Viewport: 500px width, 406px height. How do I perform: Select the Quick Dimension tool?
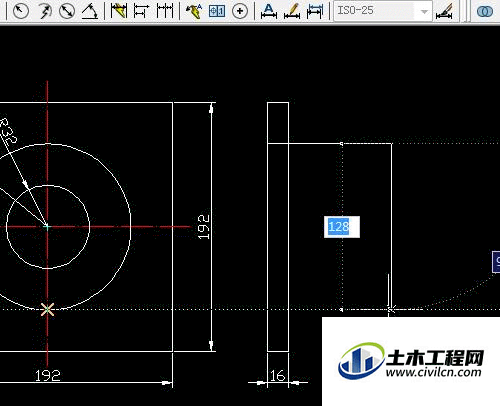coord(119,11)
